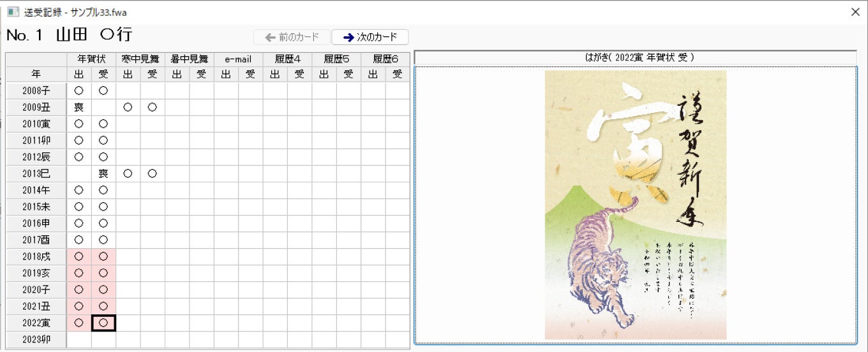Toggle 2013巳 寒中見舞 受 circle mark

click(153, 173)
